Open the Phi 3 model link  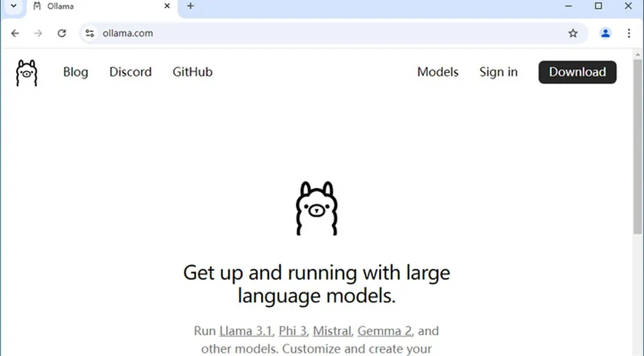[x=292, y=331]
